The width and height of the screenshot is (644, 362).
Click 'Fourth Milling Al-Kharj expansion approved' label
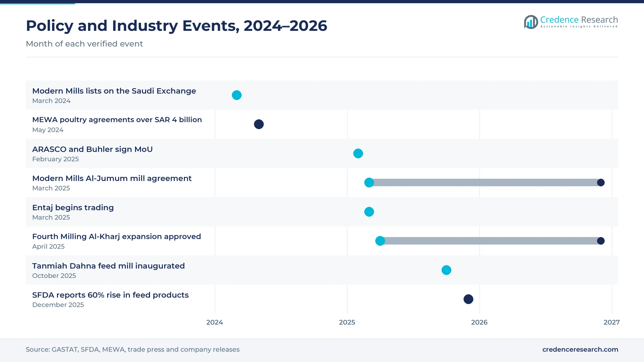(x=116, y=237)
